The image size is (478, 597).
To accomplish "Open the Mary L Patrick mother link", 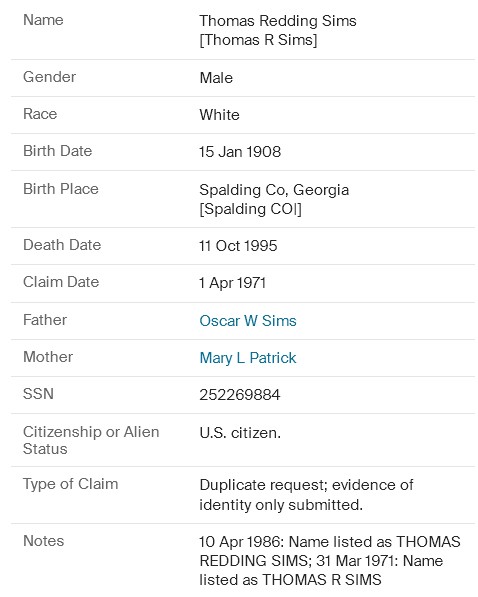I will click(248, 358).
